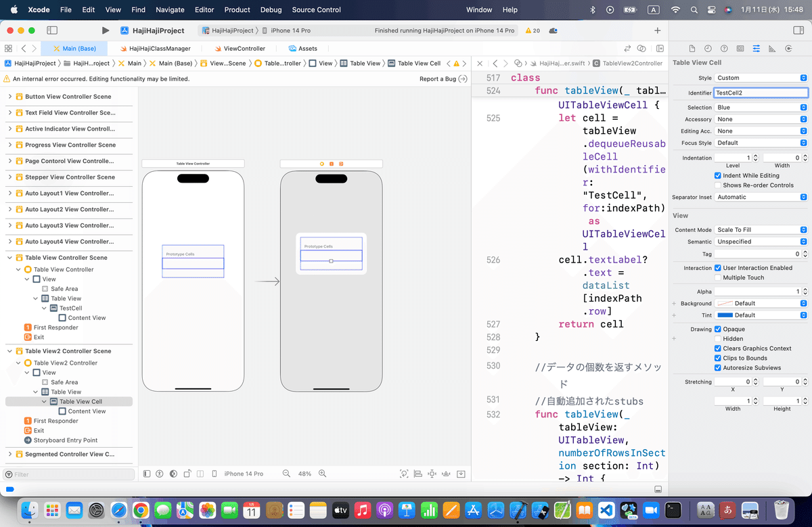Viewport: 812px width, 527px height.
Task: Zoom in the storyboard canvas
Action: 323,474
